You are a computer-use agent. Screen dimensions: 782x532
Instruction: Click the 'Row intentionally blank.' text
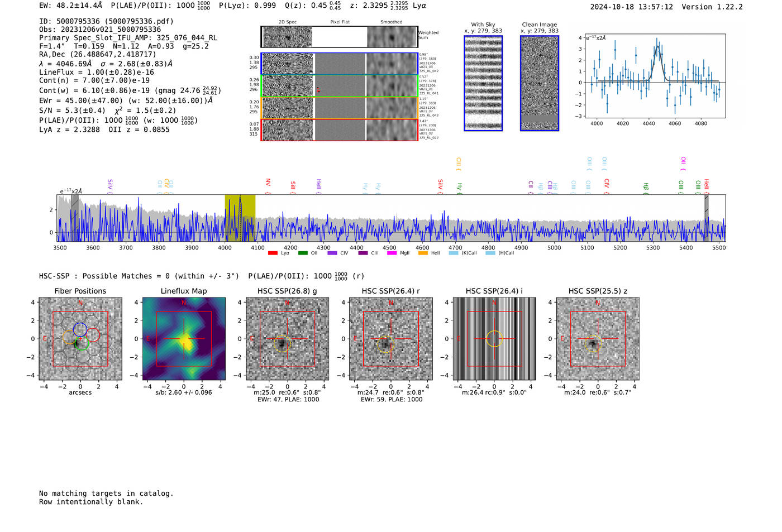tap(91, 502)
